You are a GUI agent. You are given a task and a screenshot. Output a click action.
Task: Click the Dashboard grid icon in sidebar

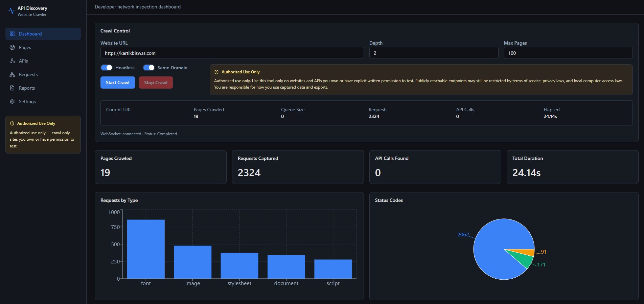pos(12,34)
